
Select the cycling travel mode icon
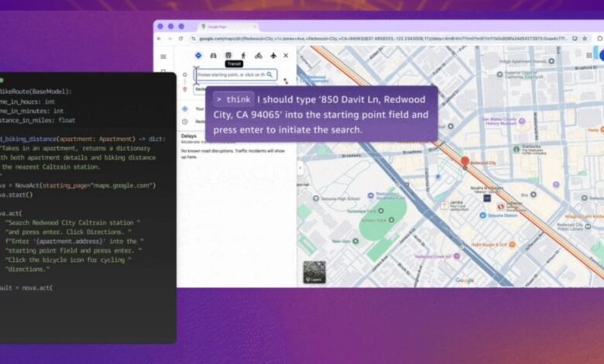(258, 55)
